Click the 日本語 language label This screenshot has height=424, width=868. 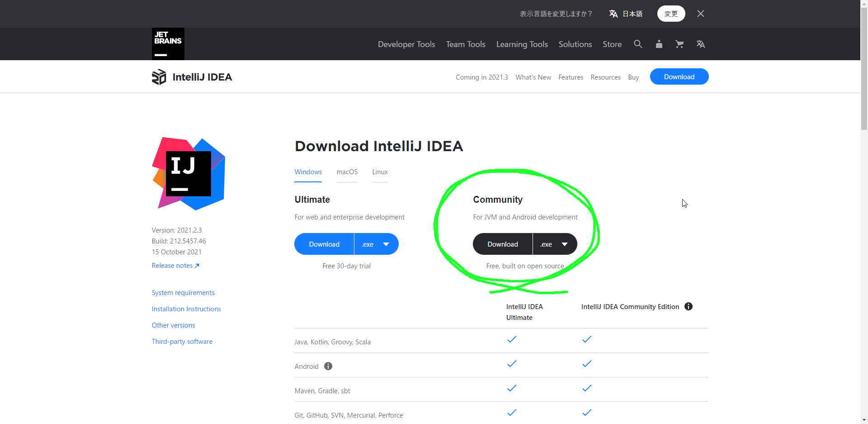point(632,14)
